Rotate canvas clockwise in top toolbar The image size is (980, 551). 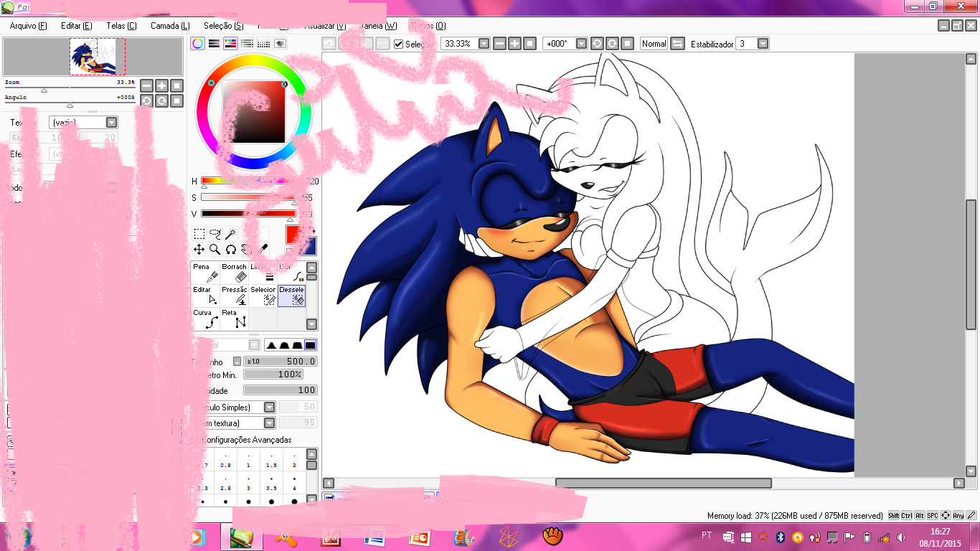[x=612, y=44]
